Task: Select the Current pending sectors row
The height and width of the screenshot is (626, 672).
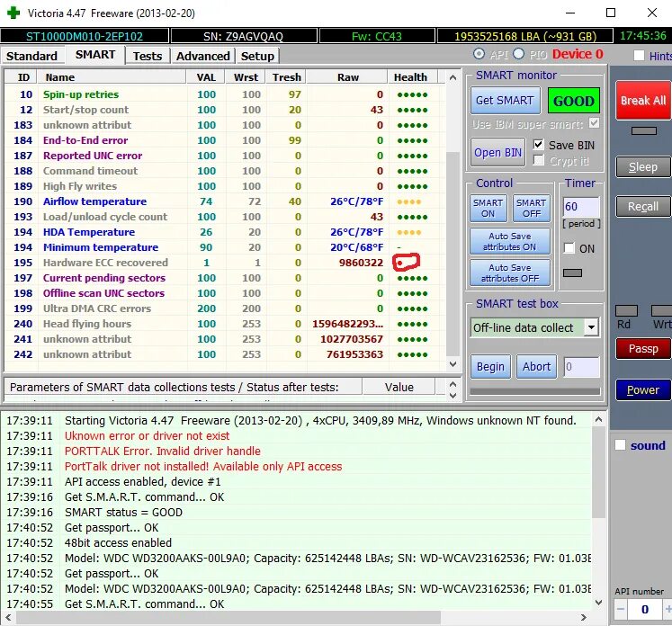Action: coord(225,278)
